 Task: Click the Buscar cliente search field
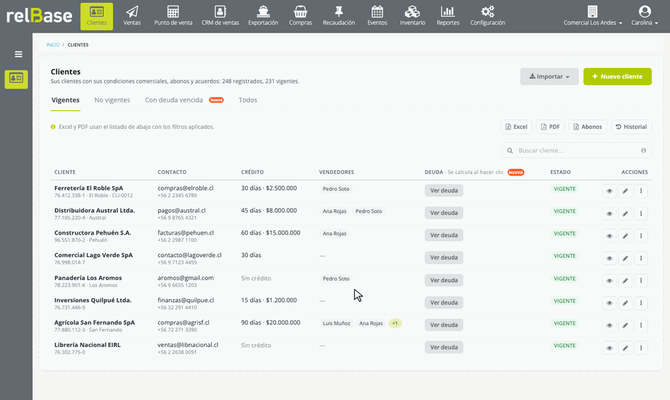coord(576,150)
